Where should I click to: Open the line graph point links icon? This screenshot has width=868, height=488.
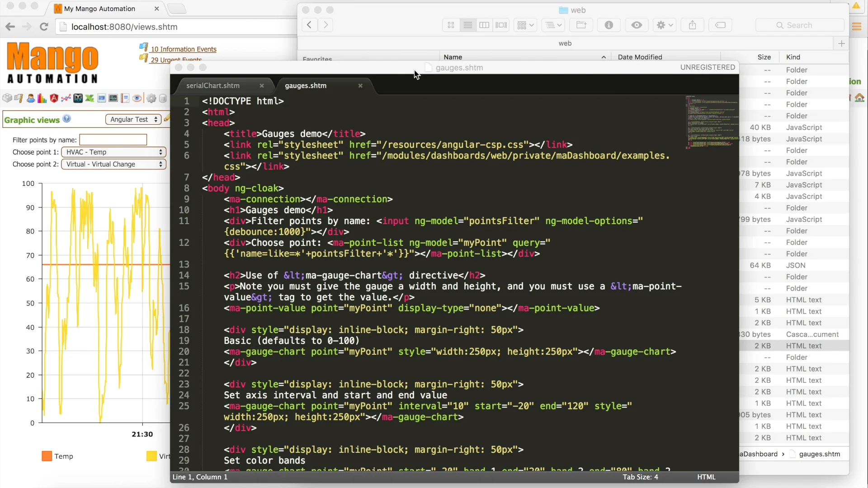pos(66,98)
